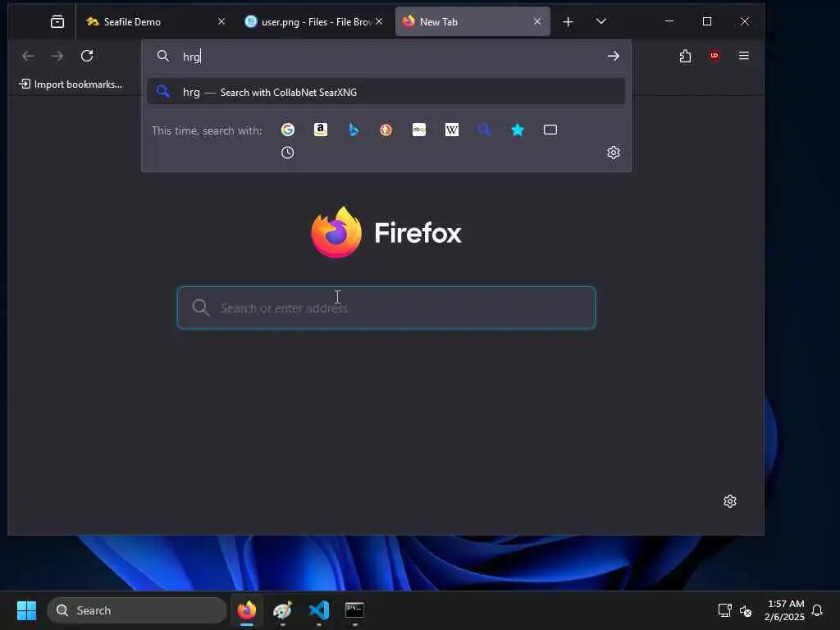Open Windows Start menu

tap(26, 610)
